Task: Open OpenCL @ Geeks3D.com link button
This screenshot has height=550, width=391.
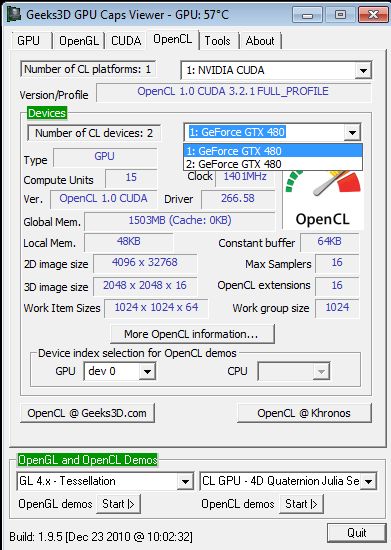Action: [x=87, y=413]
